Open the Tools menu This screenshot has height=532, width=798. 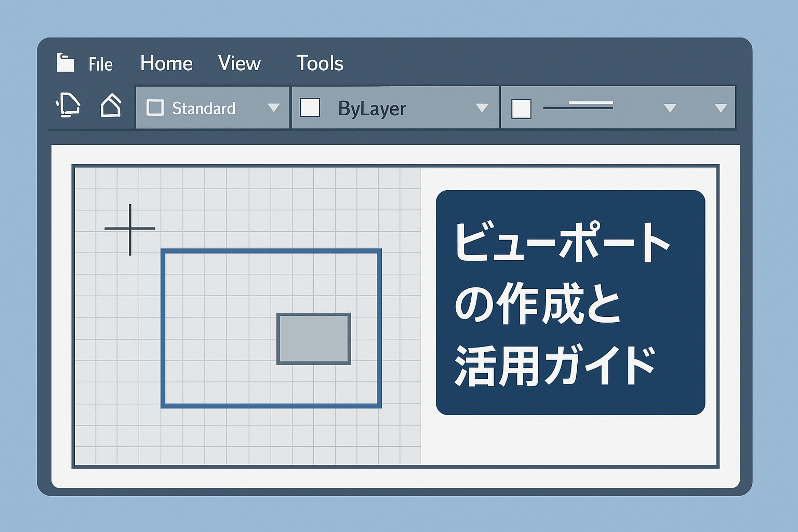(x=320, y=63)
